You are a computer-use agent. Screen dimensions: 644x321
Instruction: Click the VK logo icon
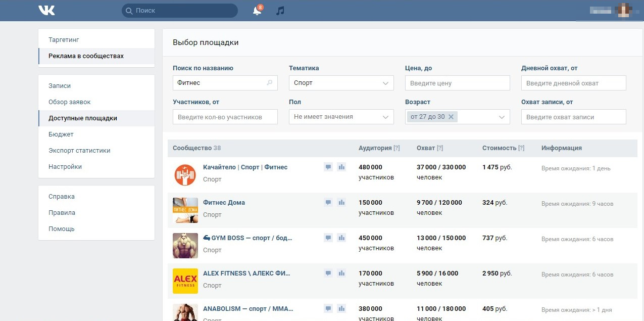coord(46,10)
